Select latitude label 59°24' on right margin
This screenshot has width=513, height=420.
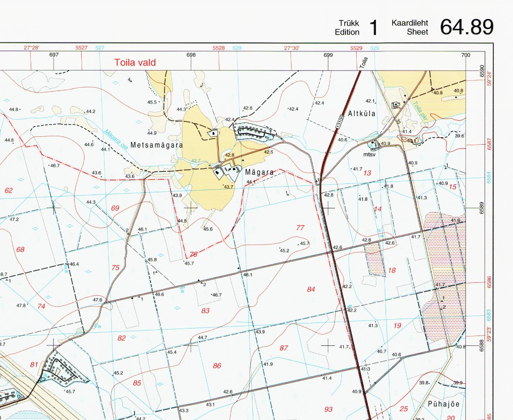(x=489, y=78)
